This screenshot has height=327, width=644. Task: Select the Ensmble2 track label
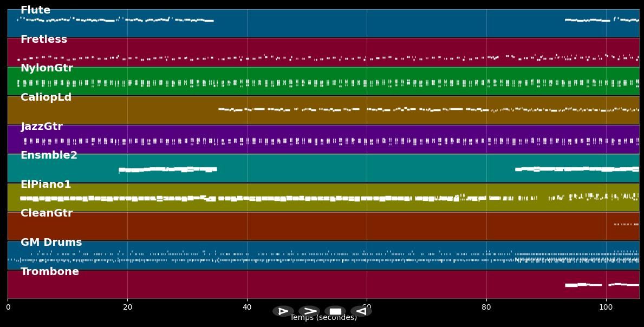click(x=49, y=155)
